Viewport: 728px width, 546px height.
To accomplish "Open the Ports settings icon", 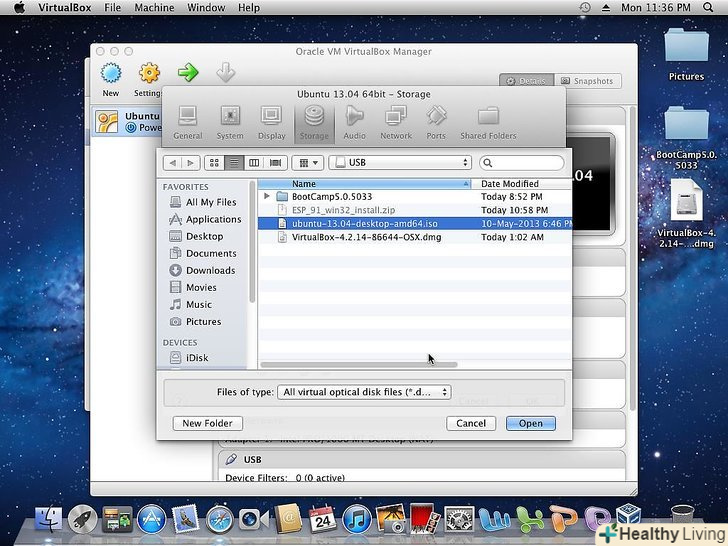I will [x=436, y=120].
